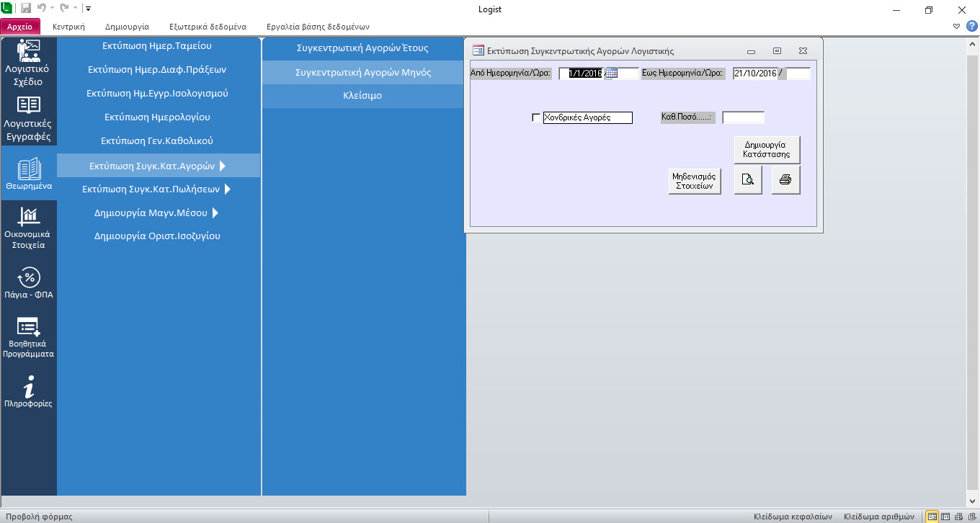Open the Πληροφορίες info icon

[x=29, y=392]
